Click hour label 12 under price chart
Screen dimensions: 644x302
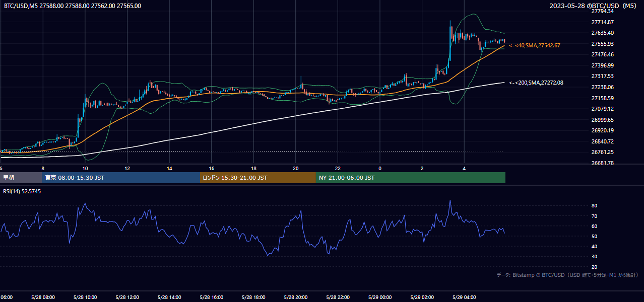[127, 168]
